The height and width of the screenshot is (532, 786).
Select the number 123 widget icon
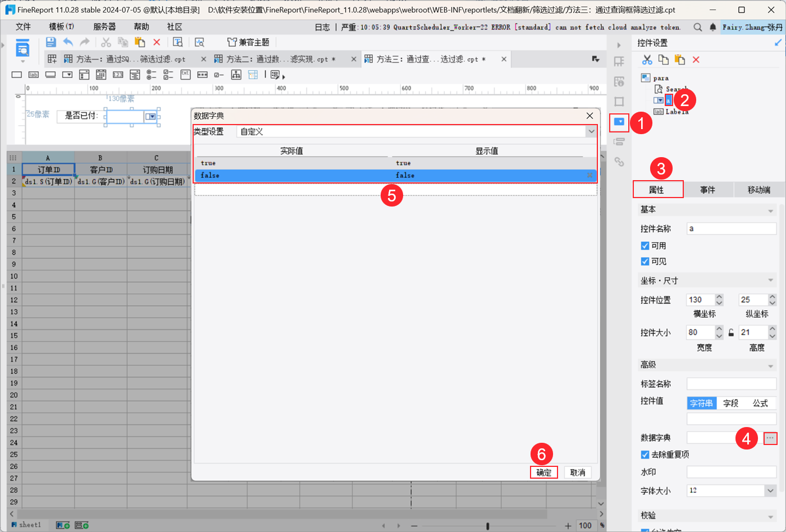point(118,75)
